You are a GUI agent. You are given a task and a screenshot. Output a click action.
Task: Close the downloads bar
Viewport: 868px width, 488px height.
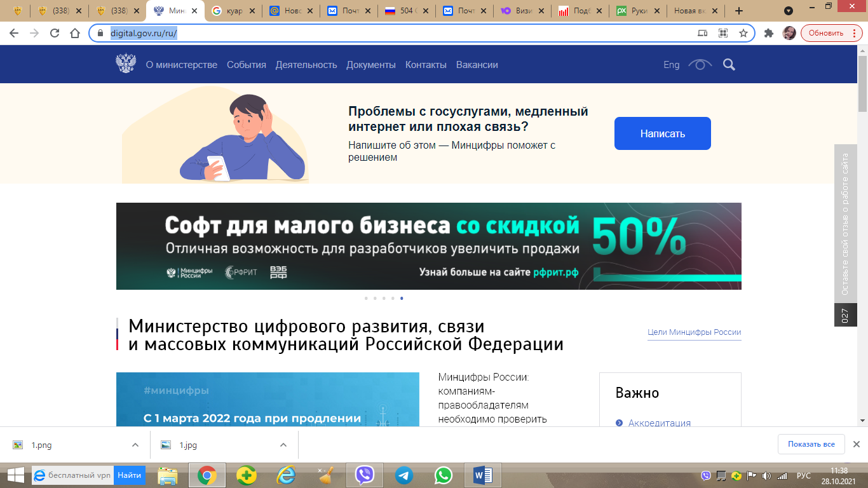click(x=856, y=444)
